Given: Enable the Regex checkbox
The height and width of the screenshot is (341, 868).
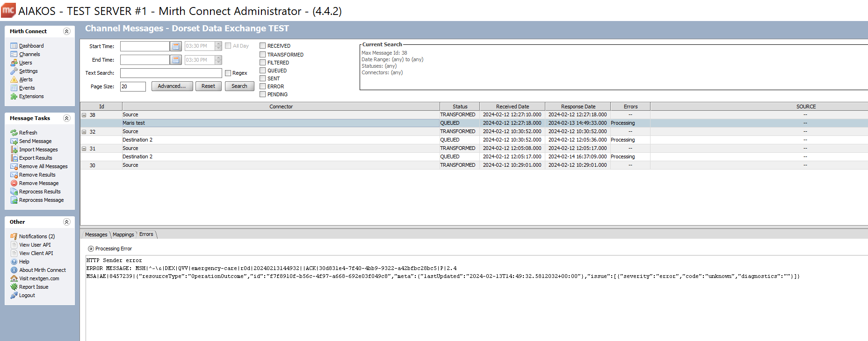Looking at the screenshot, I should pos(228,73).
